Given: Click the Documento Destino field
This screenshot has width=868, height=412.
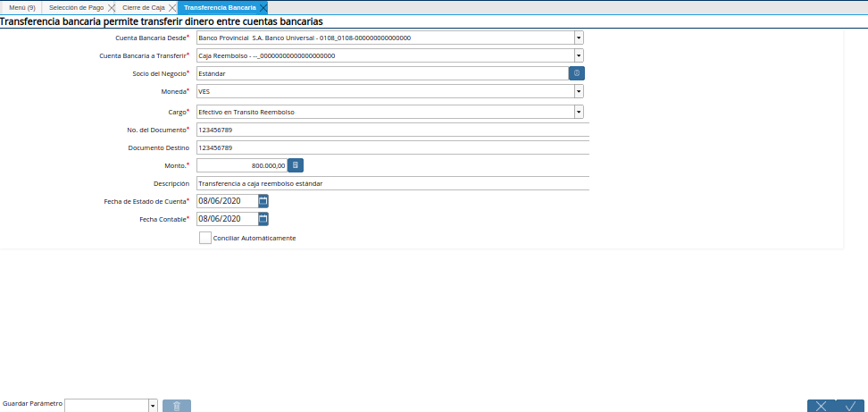Looking at the screenshot, I should point(393,147).
